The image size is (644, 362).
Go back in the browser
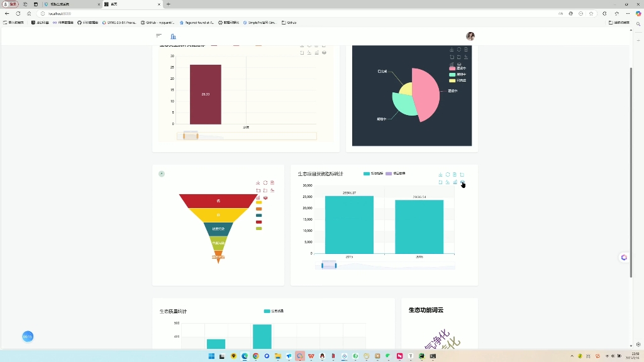(7, 14)
